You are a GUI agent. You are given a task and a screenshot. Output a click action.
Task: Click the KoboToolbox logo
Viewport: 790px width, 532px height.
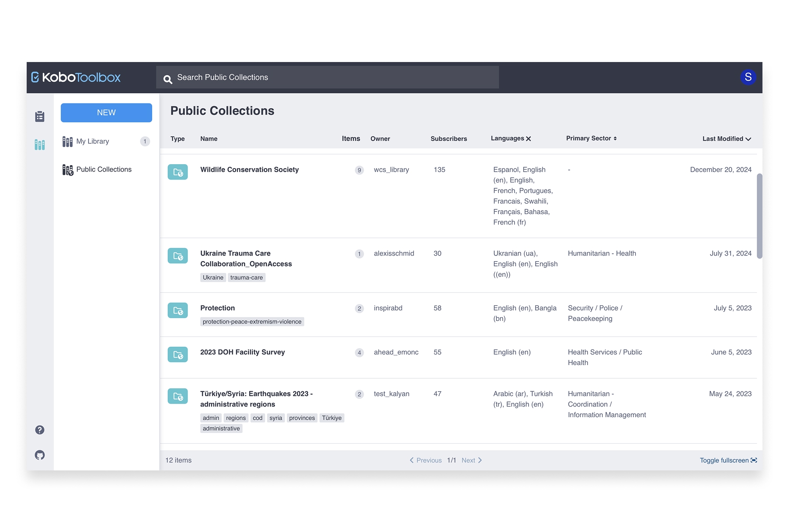pyautogui.click(x=76, y=77)
